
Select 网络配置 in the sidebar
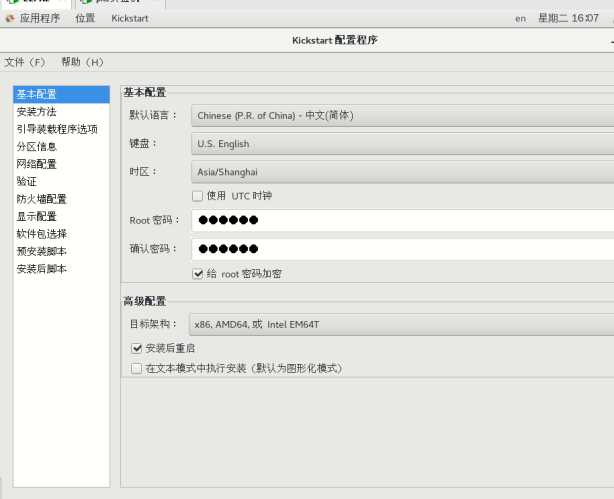[x=61, y=164]
